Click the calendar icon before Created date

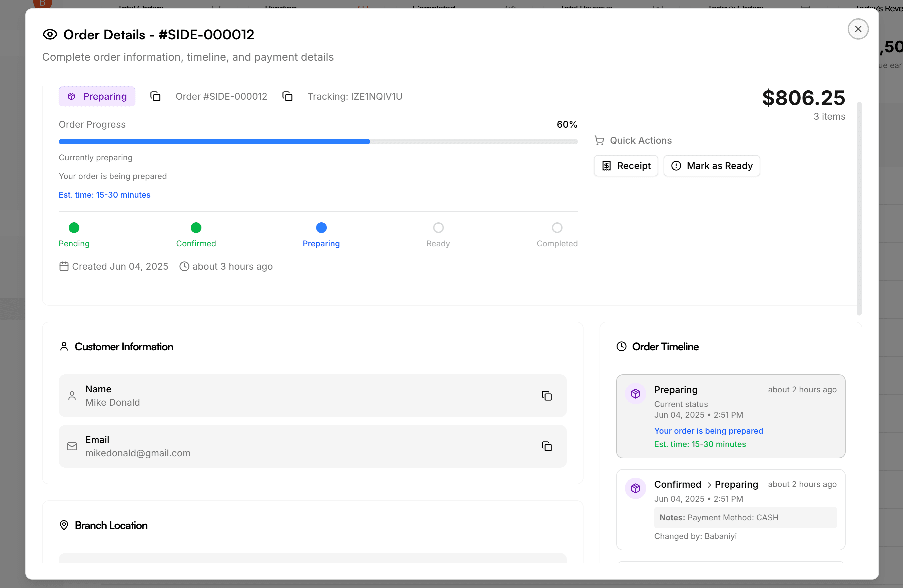tap(64, 266)
